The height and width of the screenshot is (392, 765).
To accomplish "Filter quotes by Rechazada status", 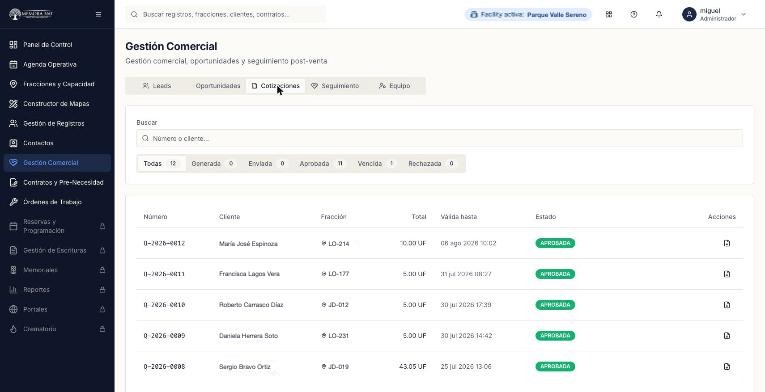I will pyautogui.click(x=432, y=164).
